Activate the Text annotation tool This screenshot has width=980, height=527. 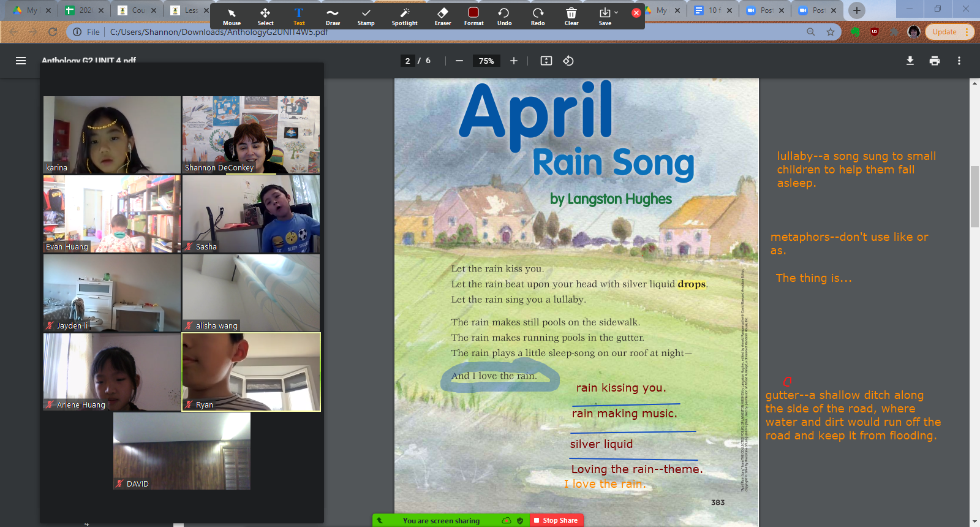tap(299, 17)
